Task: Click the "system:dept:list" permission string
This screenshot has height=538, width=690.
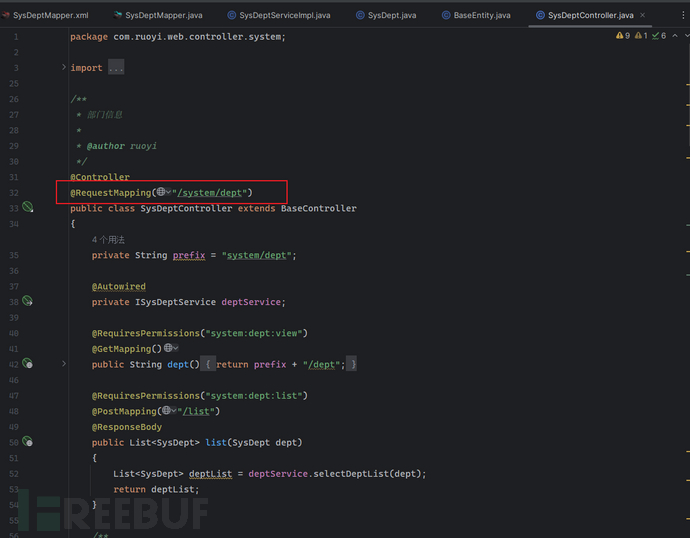Action: [x=254, y=395]
